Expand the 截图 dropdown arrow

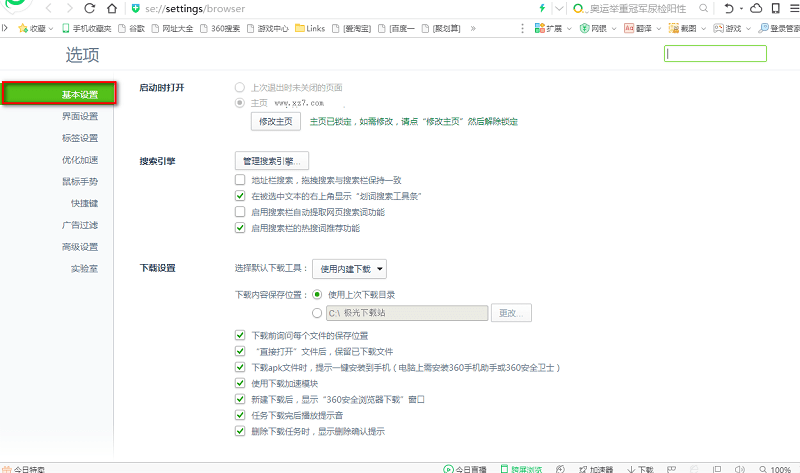point(703,29)
